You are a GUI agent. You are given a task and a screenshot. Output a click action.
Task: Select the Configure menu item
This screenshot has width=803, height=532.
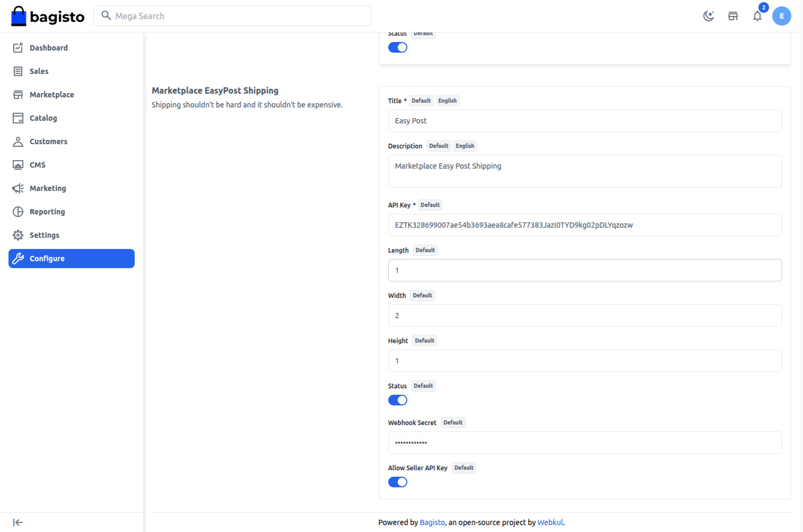(71, 259)
